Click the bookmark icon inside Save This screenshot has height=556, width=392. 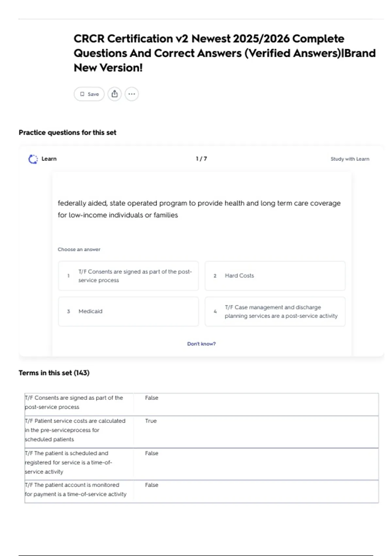[x=82, y=94]
